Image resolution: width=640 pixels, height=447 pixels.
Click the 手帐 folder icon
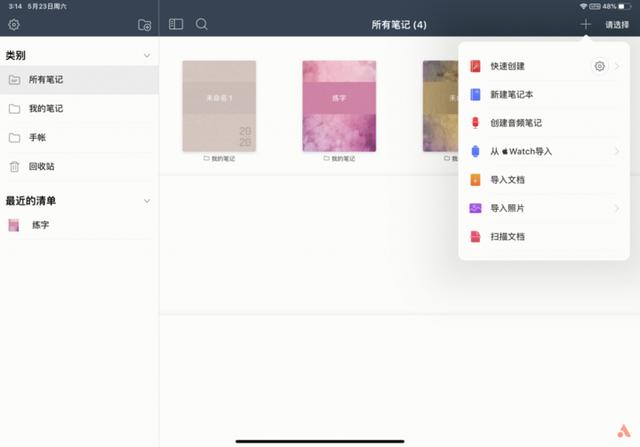[14, 138]
